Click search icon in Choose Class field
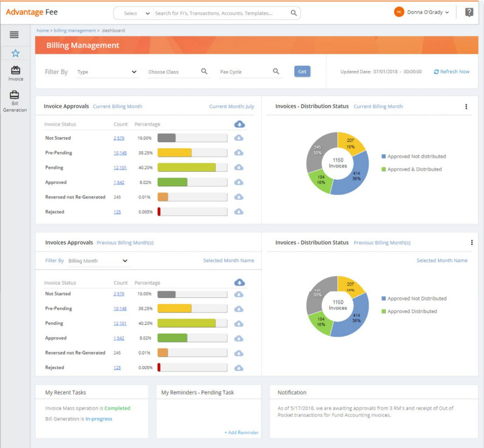Viewport: 484px width, 448px height. coord(204,72)
